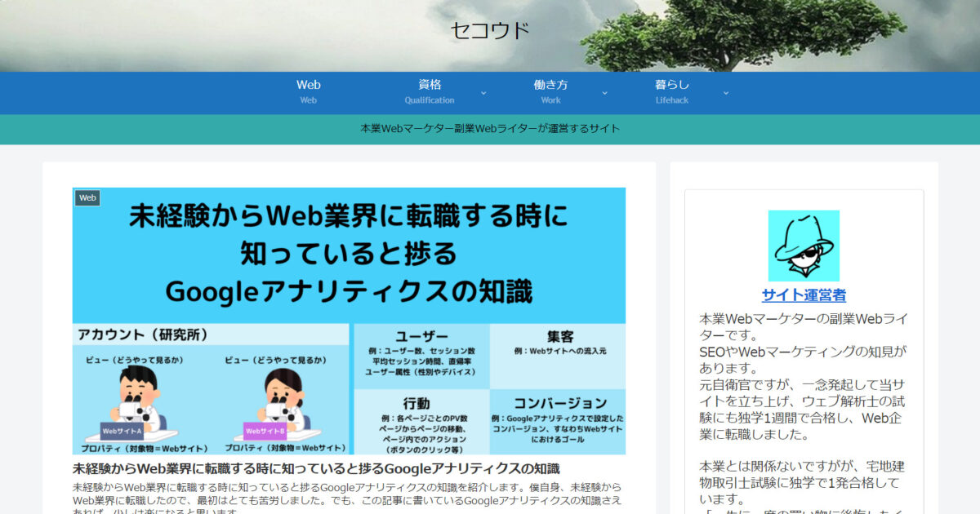The height and width of the screenshot is (514, 980).
Task: Click the profile text SEOやWebマーケティングの知見があります
Action: (x=804, y=360)
